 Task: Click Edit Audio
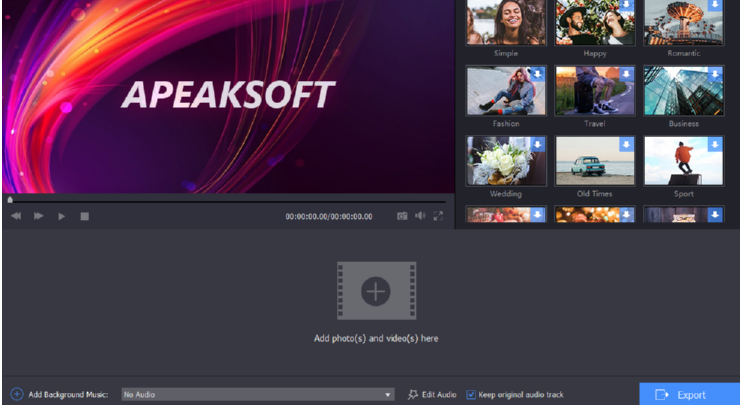(x=432, y=394)
